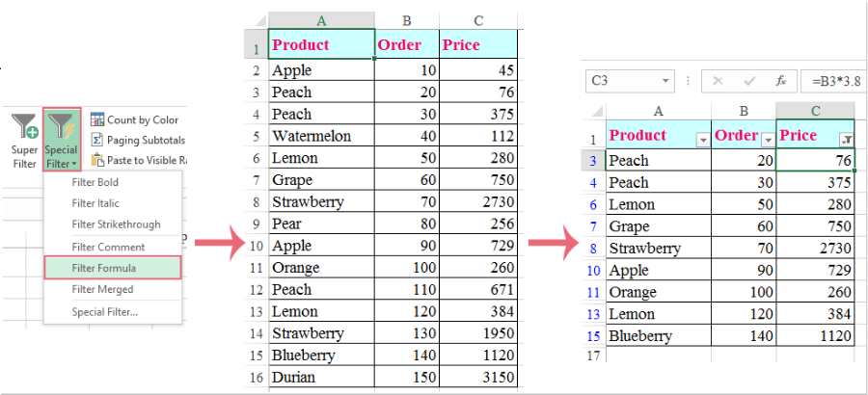The width and height of the screenshot is (868, 395).
Task: Open the Order column filter dropdown
Action: tap(768, 141)
